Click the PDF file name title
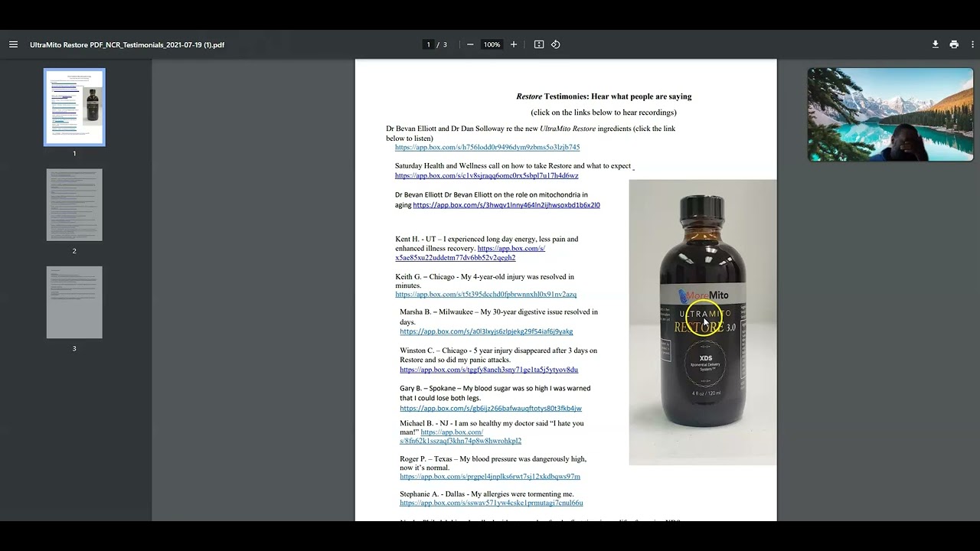Screen dimensions: 980x551 127,44
